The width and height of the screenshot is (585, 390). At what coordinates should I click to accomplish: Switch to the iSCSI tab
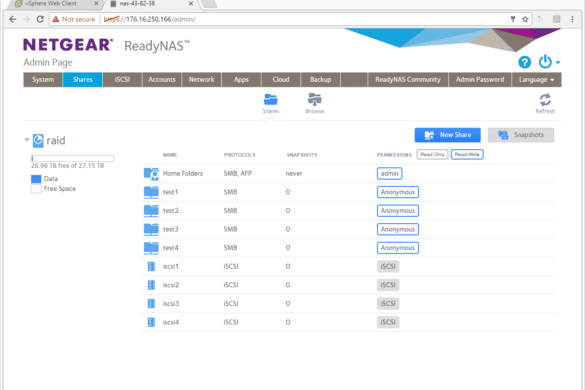tap(122, 79)
